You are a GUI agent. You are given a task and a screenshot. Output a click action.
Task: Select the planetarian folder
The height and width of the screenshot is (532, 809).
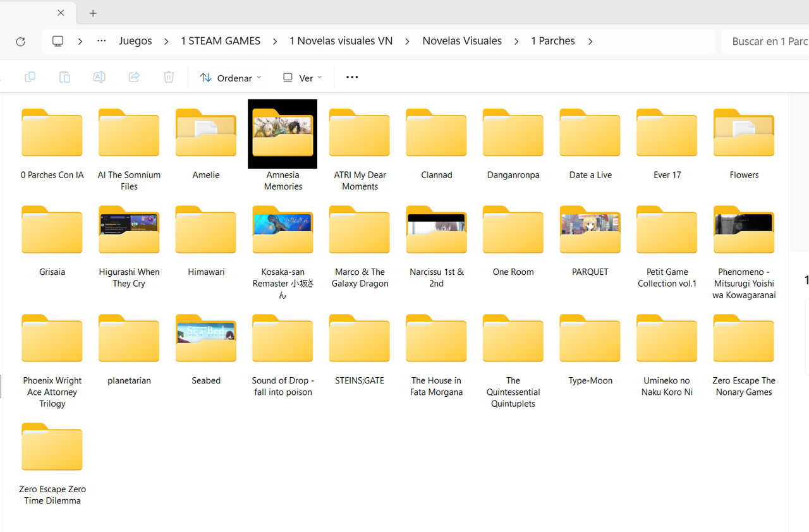pyautogui.click(x=129, y=339)
